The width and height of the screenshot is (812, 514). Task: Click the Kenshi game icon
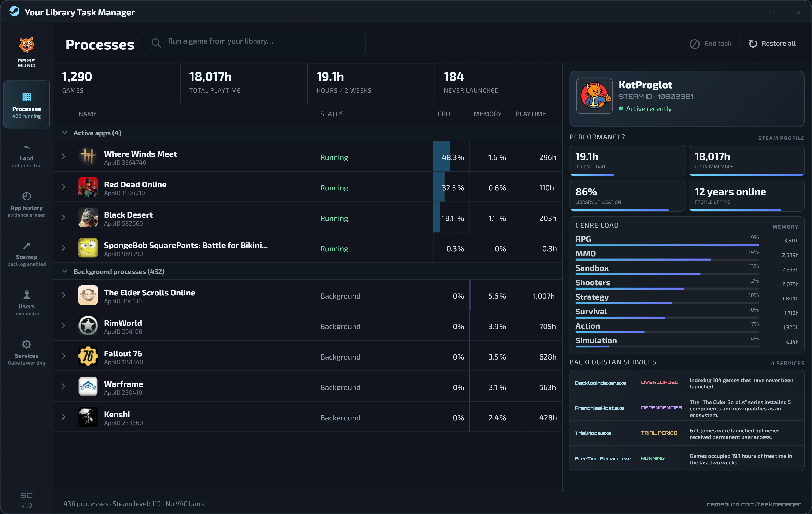coord(88,417)
